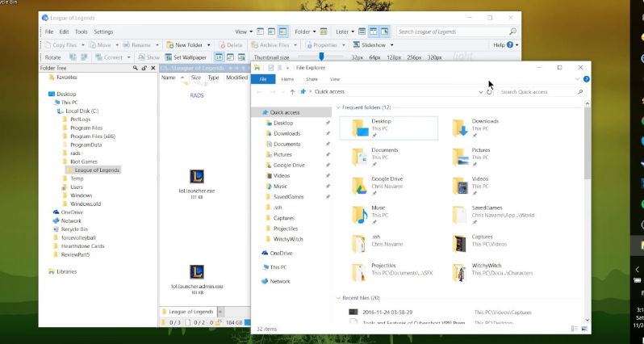Switch to the Share tab in File Explorer
The height and width of the screenshot is (344, 644).
(x=312, y=79)
